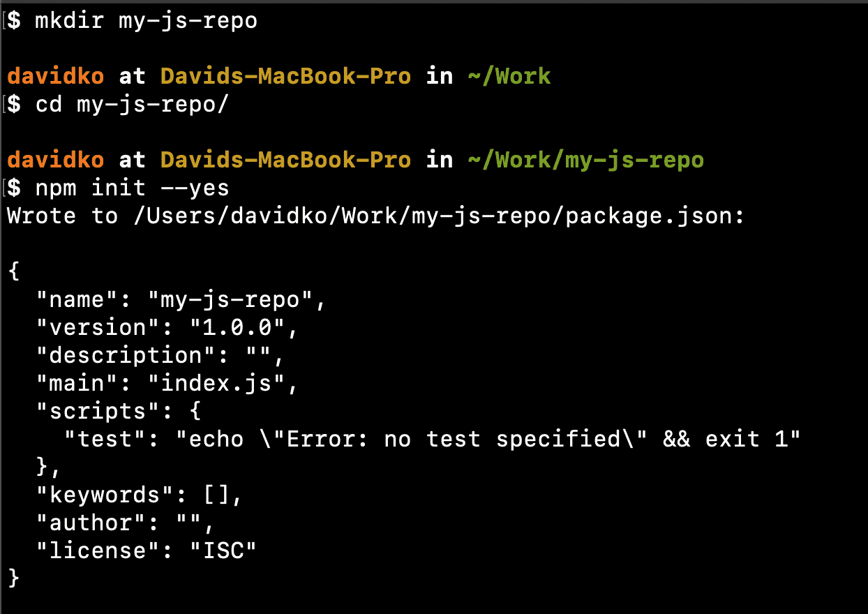This screenshot has height=614, width=868.
Task: Click the "npm init --yes" command
Action: [x=132, y=188]
